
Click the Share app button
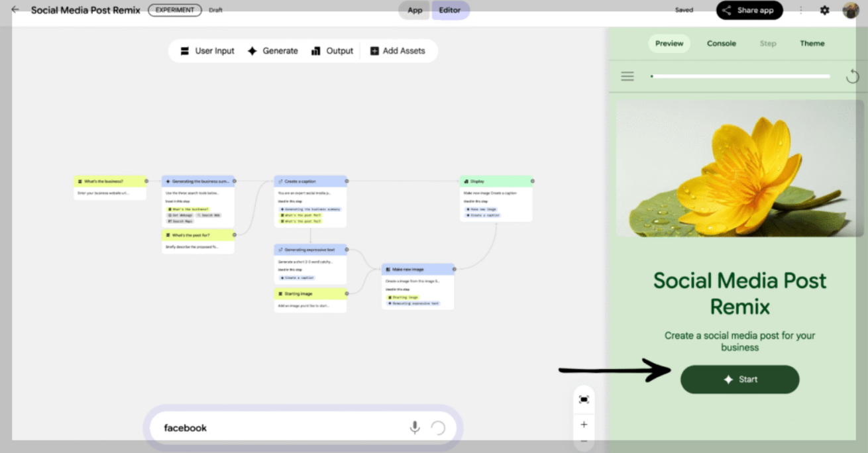[749, 11]
